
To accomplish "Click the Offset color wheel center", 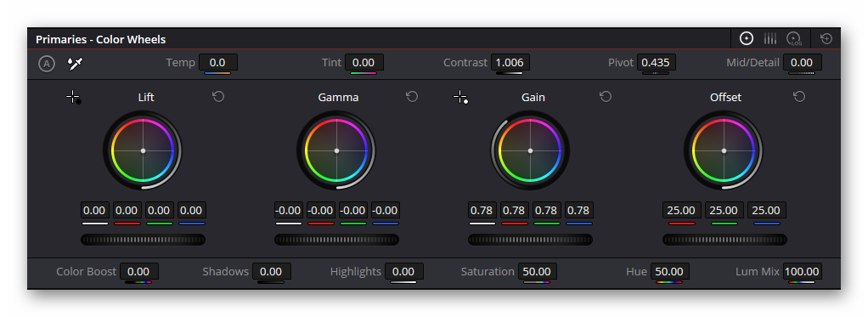I will (724, 150).
